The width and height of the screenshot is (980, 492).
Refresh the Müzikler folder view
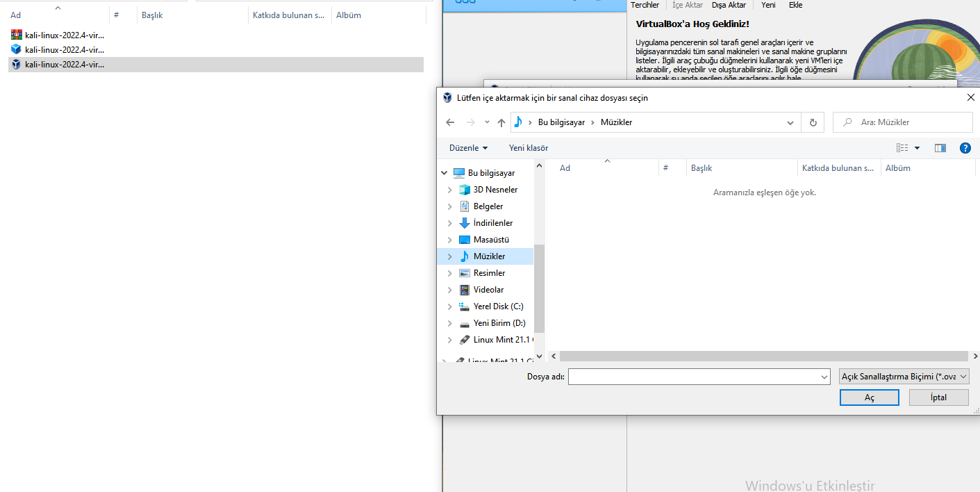813,122
